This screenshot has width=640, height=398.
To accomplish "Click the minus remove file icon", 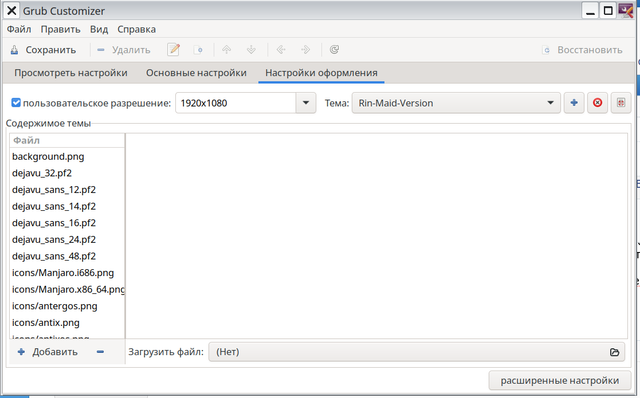I will point(100,352).
